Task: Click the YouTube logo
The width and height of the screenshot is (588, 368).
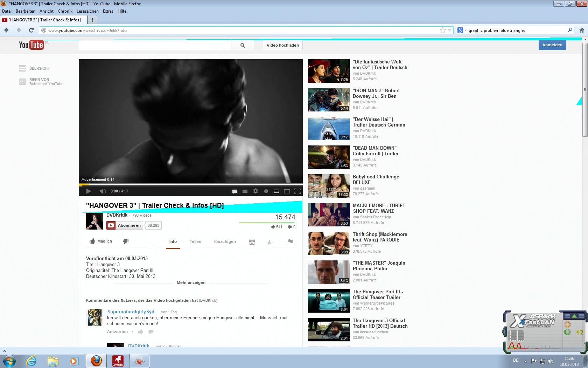Action: tap(31, 45)
